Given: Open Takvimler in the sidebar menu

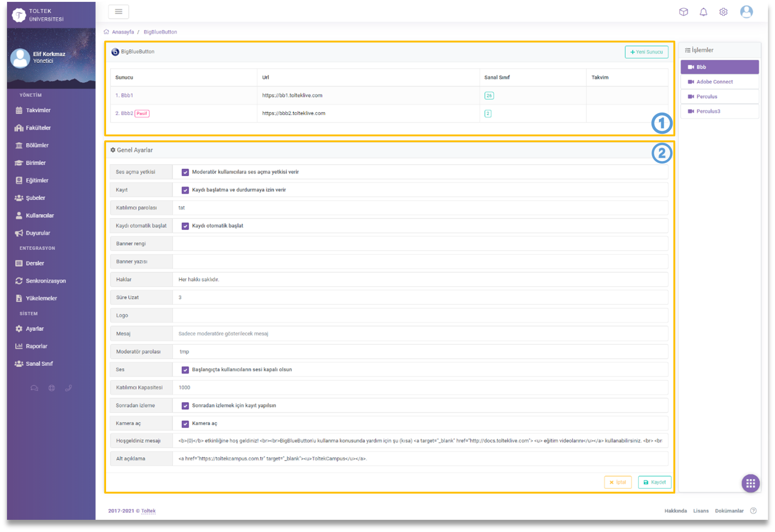Looking at the screenshot, I should click(x=38, y=110).
